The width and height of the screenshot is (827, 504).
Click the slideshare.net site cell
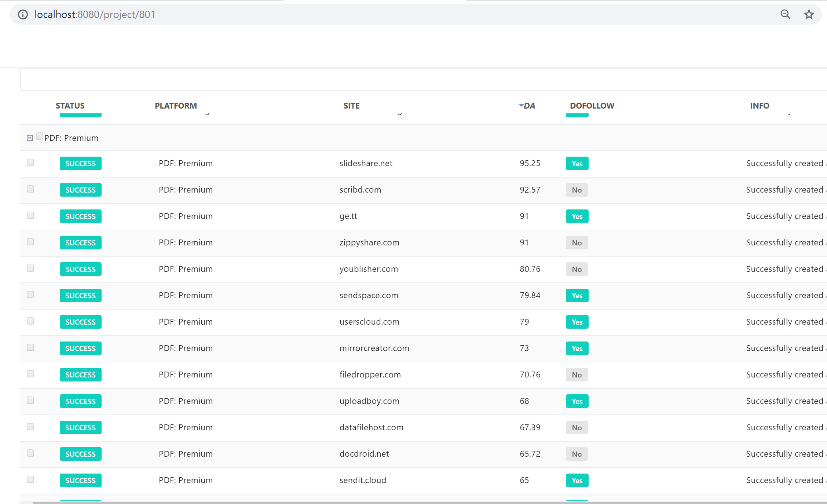[366, 163]
